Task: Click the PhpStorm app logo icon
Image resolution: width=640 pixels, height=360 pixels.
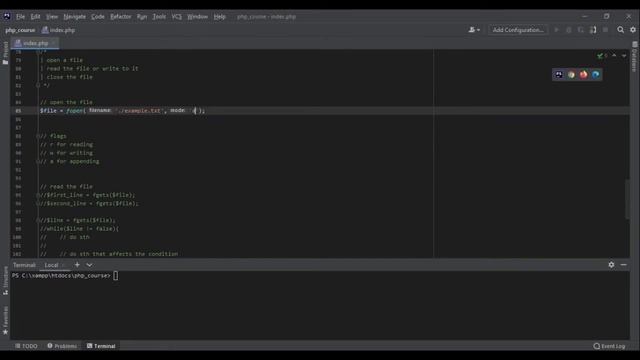Action: [7, 16]
